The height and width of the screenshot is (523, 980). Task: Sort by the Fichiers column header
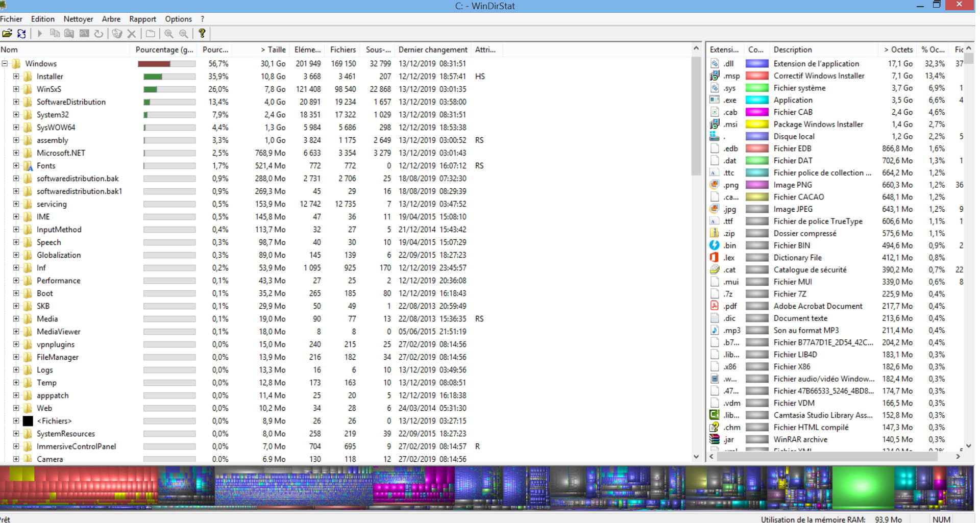(342, 49)
